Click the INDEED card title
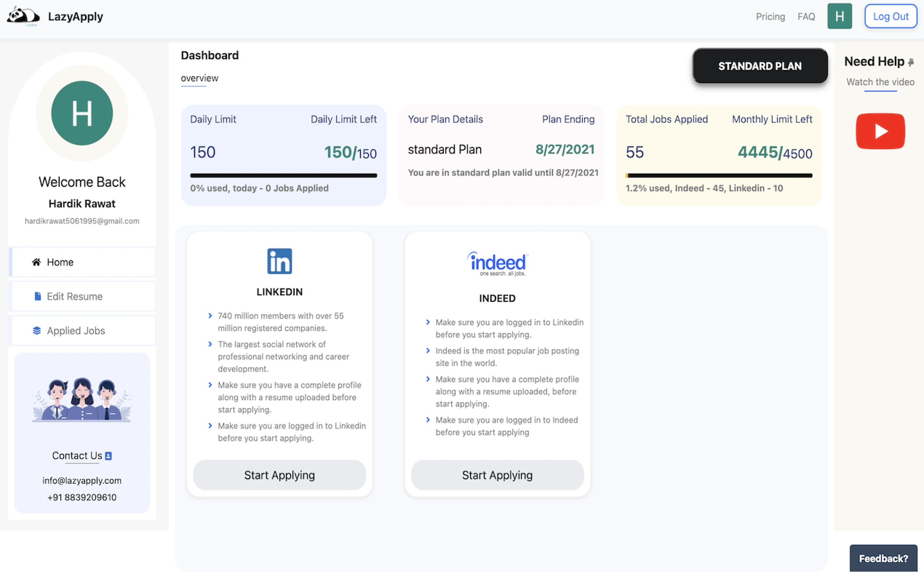Screen dimensions: 924x576 (x=497, y=298)
